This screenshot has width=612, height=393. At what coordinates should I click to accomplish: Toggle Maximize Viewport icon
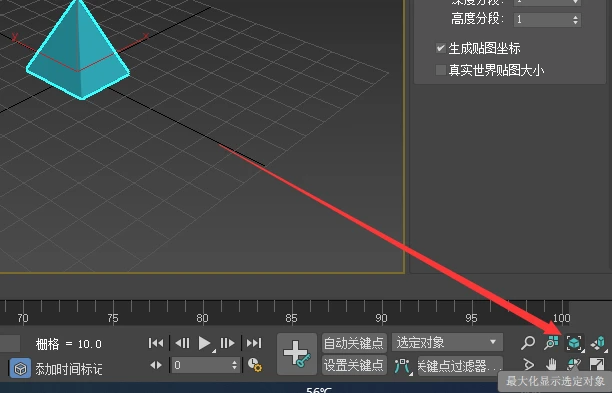coord(597,365)
